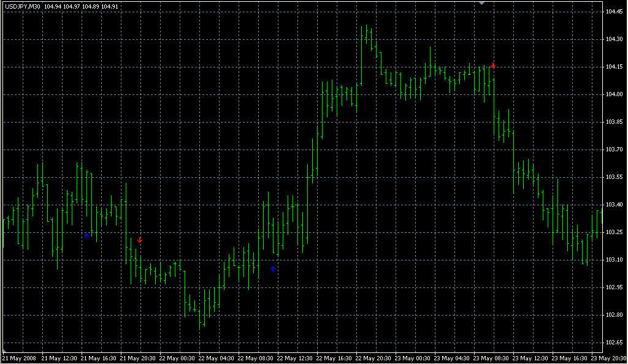
Task: Click the 23 May 04:30 time label
Action: tap(452, 358)
